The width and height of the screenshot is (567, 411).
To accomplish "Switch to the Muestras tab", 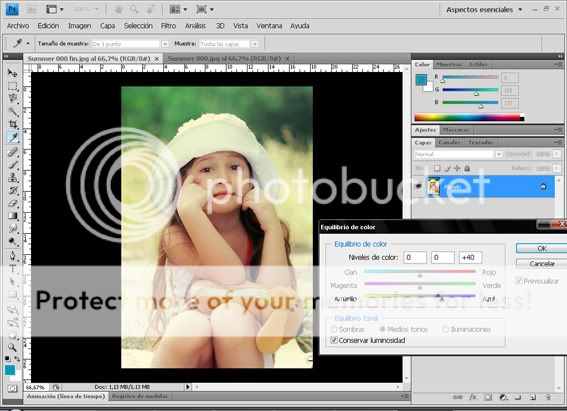I will [x=449, y=64].
